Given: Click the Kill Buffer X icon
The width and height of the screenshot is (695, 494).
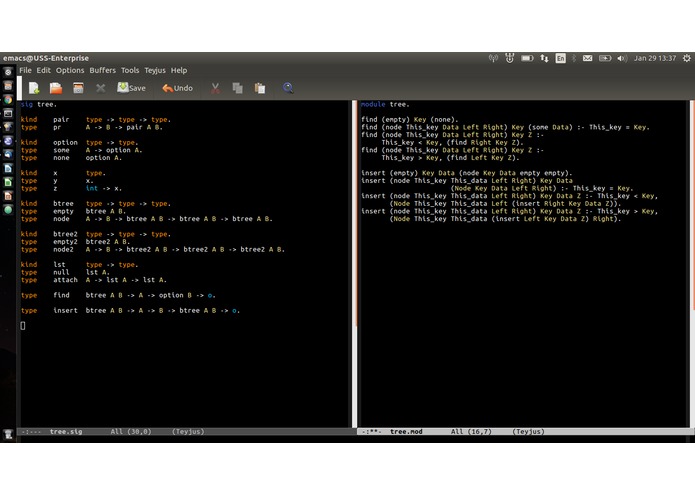Looking at the screenshot, I should pos(101,88).
